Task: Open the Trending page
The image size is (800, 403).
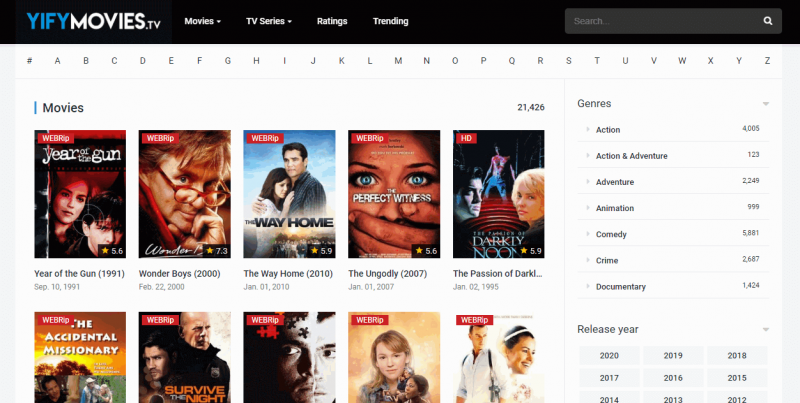Action: pos(390,21)
